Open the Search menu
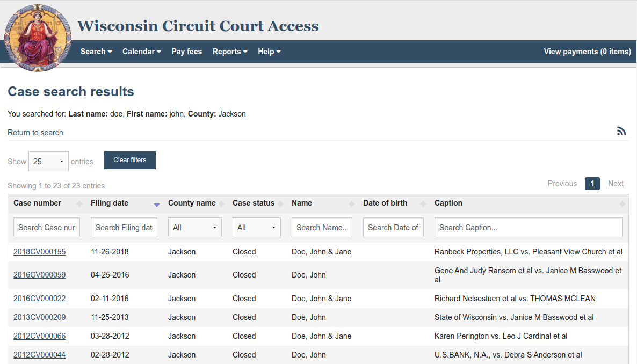 pos(96,52)
